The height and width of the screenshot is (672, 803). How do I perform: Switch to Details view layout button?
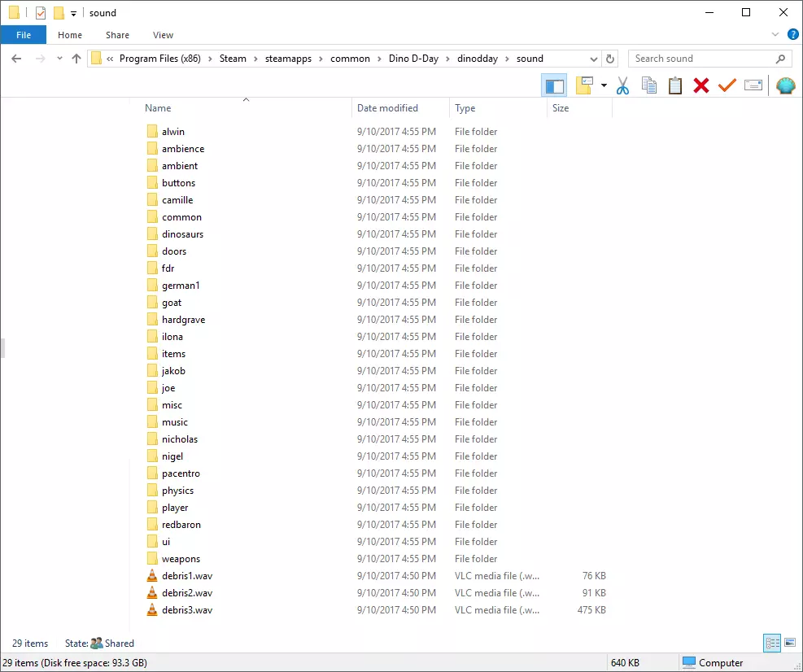click(772, 643)
